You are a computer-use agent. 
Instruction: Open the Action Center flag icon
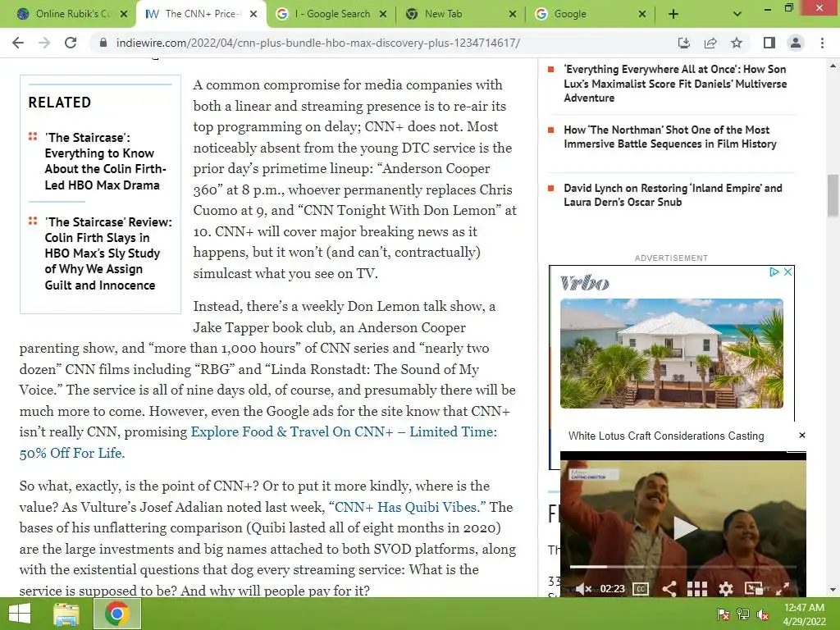click(x=723, y=614)
